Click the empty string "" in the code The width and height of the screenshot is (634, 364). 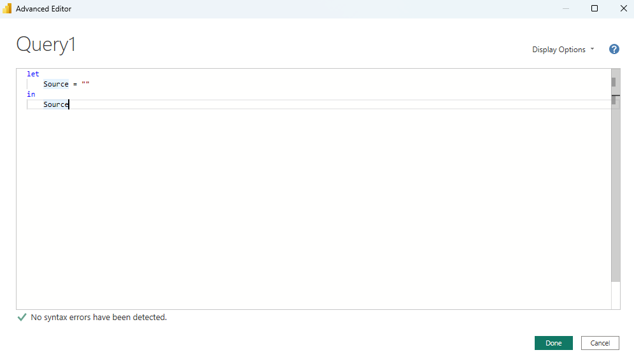coord(85,84)
